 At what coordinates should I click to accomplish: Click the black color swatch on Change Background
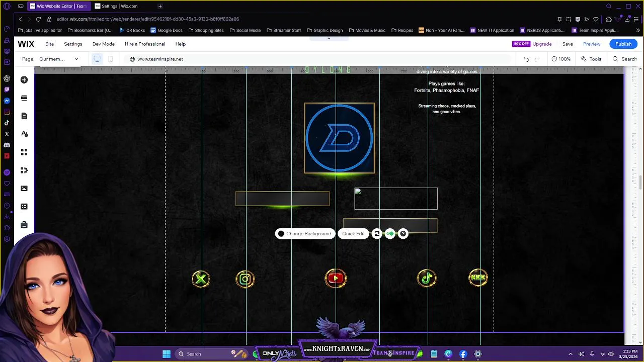281,234
